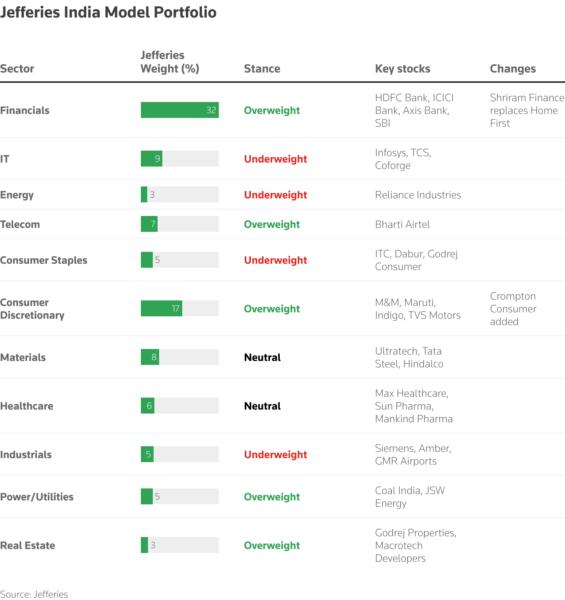This screenshot has width=565, height=600.
Task: Click Godrej Properties, Macrotech Developers cell
Action: (415, 545)
